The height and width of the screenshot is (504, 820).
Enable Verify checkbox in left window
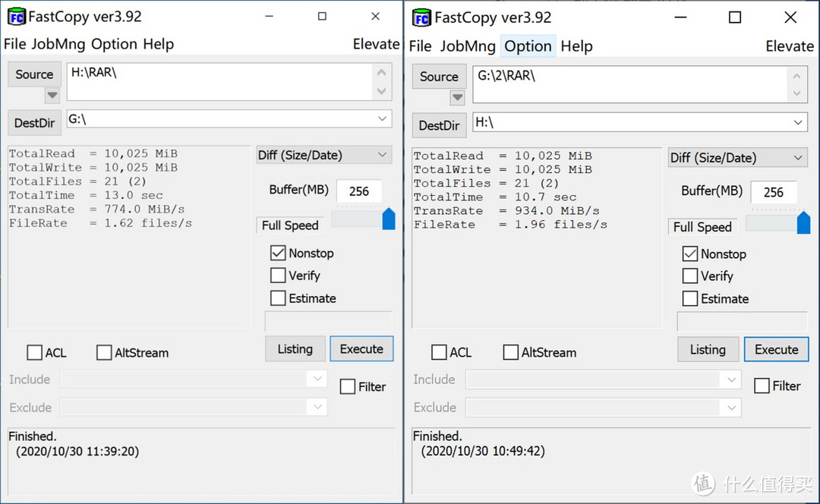pyautogui.click(x=278, y=276)
